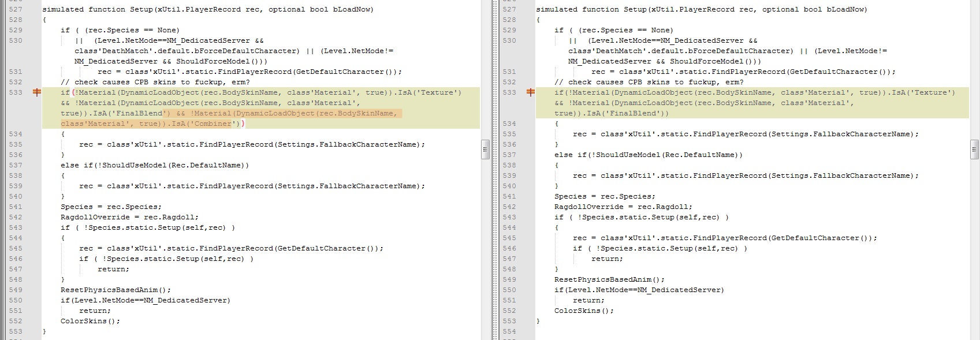This screenshot has height=340, width=980.
Task: Click left pane line 539 FallbackCharacterName statement
Action: click(252, 186)
